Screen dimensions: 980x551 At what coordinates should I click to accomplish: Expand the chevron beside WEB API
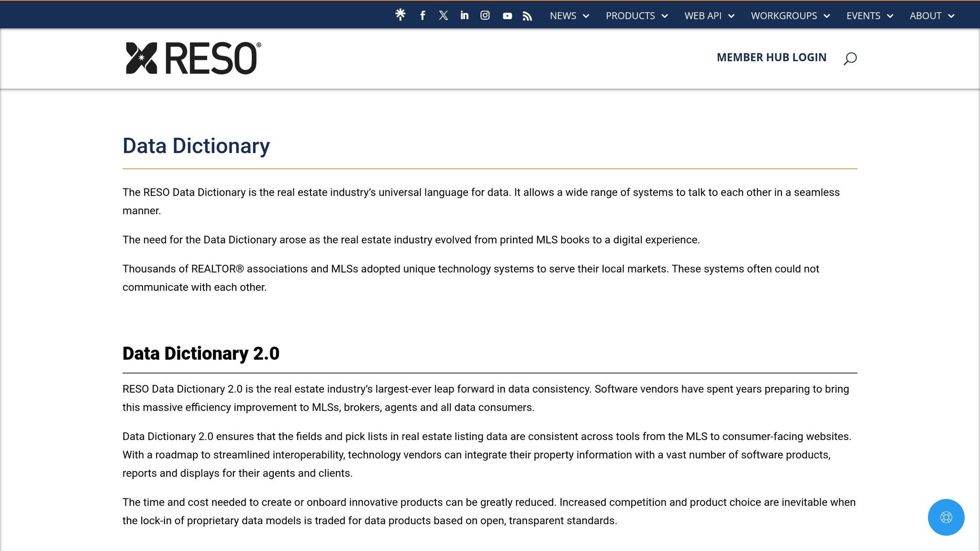[x=731, y=16]
